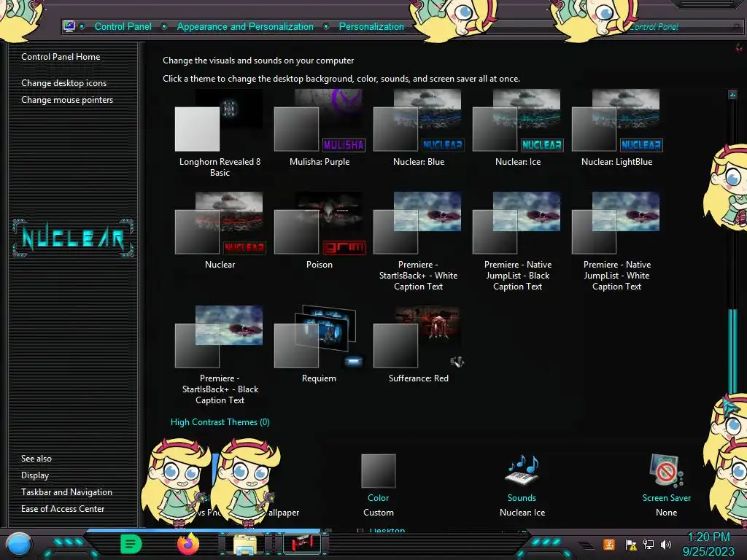The image size is (747, 560).
Task: Open the Start orb button
Action: click(18, 545)
